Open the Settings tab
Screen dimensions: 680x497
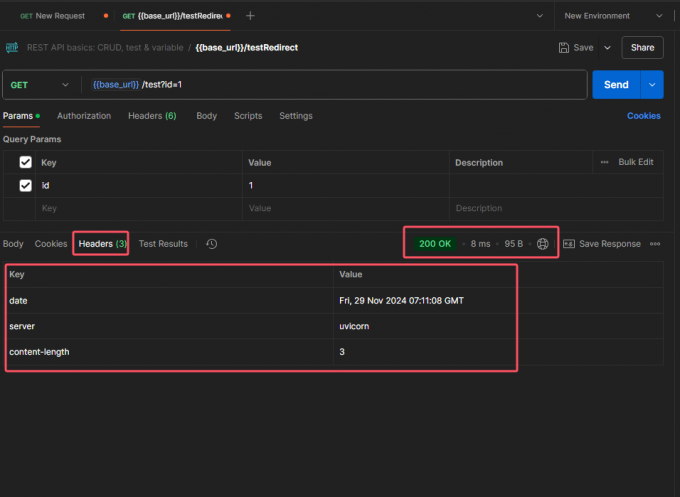point(296,116)
